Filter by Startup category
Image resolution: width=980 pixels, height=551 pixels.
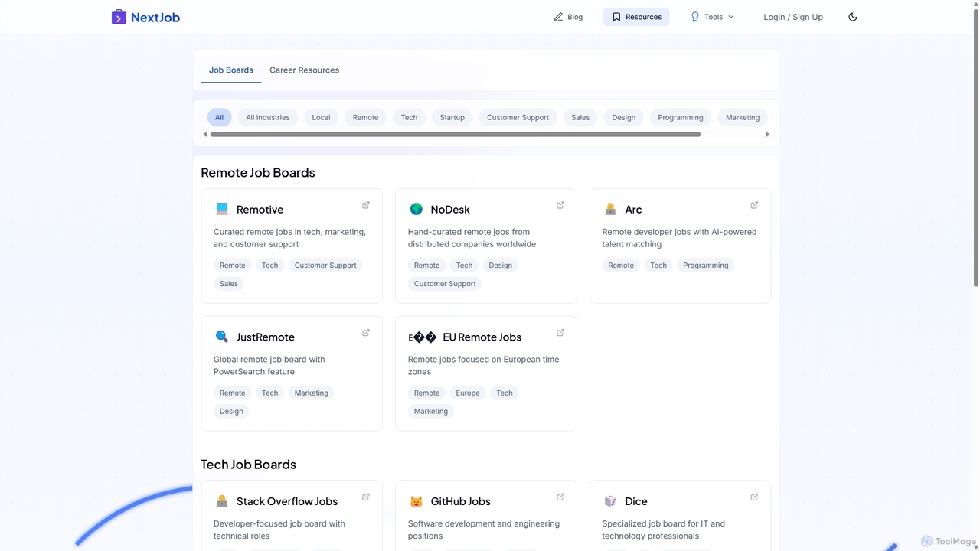tap(452, 117)
